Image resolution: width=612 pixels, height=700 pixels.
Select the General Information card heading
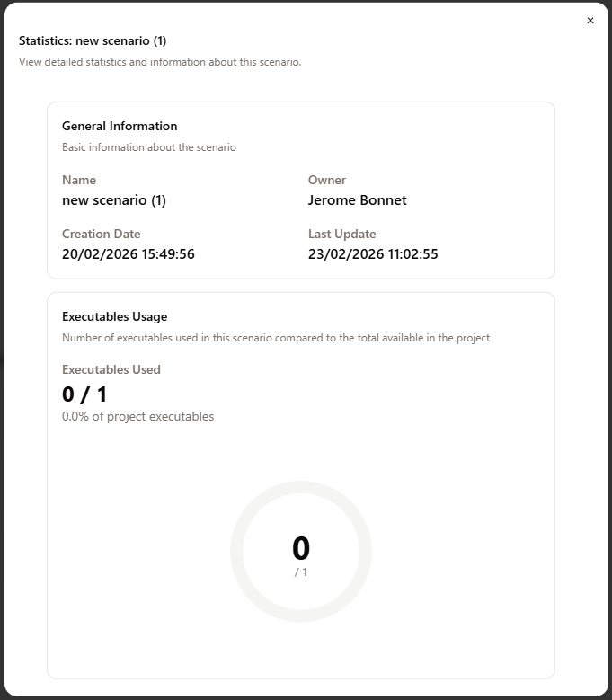[120, 126]
